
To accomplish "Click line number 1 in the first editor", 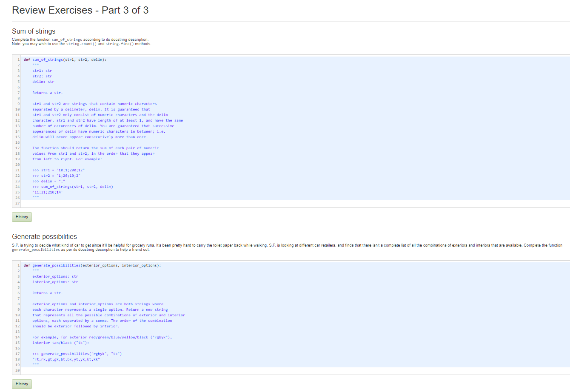I will pos(18,60).
